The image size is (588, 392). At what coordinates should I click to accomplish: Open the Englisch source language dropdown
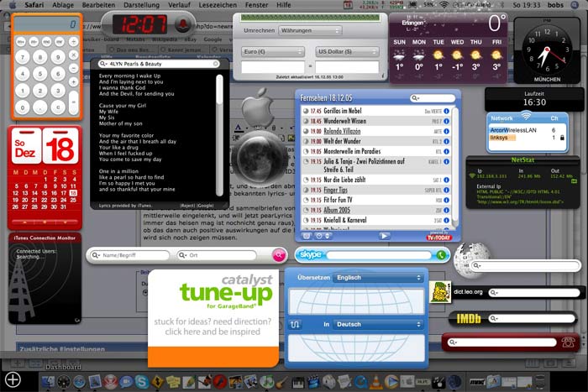pyautogui.click(x=378, y=278)
